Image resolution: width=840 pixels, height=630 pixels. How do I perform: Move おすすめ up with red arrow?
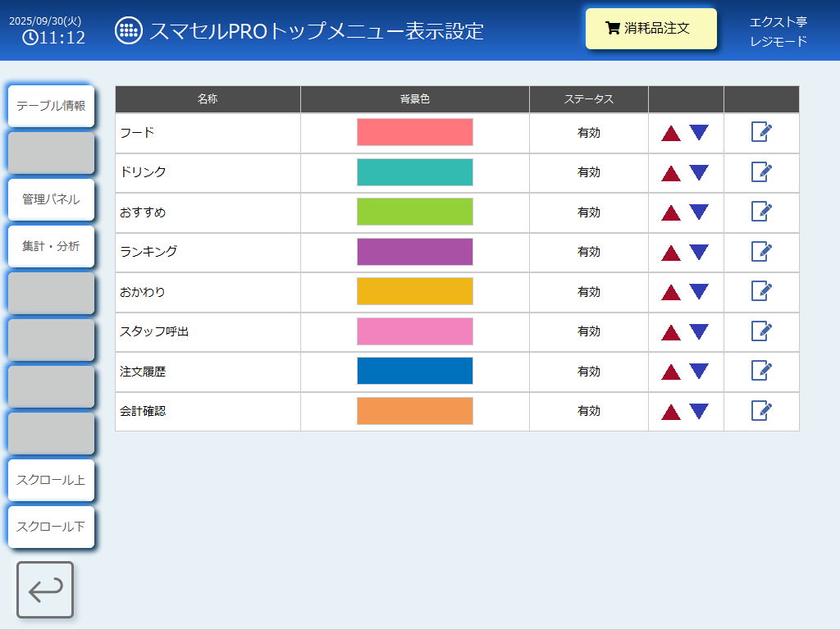pyautogui.click(x=671, y=213)
